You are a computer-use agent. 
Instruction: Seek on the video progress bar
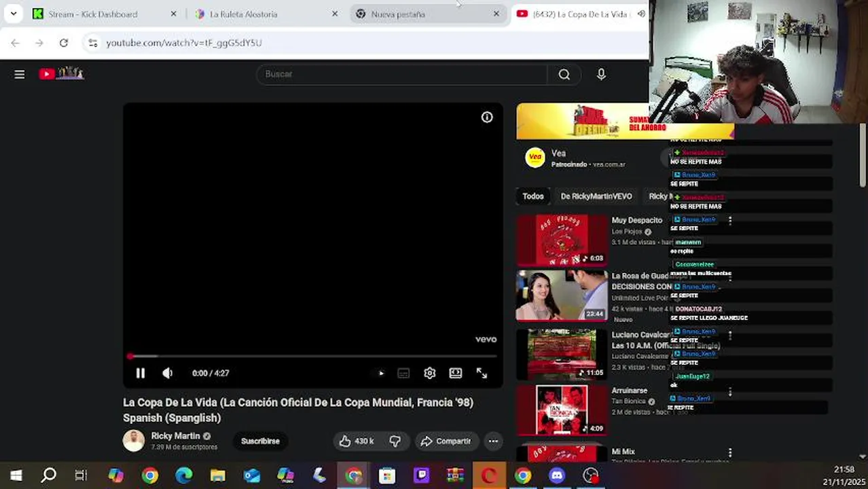click(313, 356)
